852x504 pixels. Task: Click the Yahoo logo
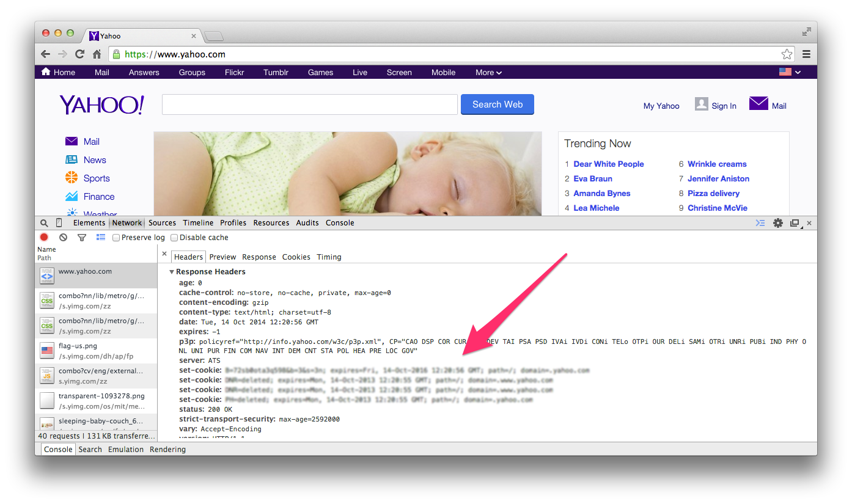coord(101,104)
